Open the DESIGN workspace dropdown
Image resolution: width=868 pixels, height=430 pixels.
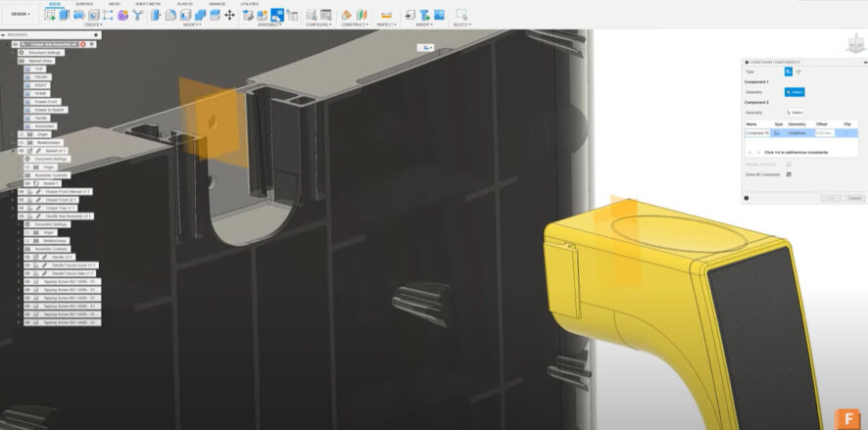point(21,14)
